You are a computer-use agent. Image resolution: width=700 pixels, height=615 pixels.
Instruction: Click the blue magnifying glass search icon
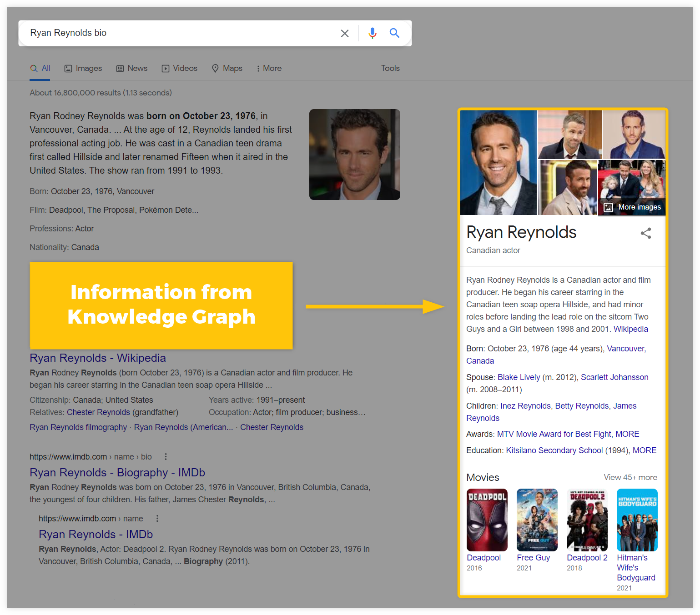(394, 33)
